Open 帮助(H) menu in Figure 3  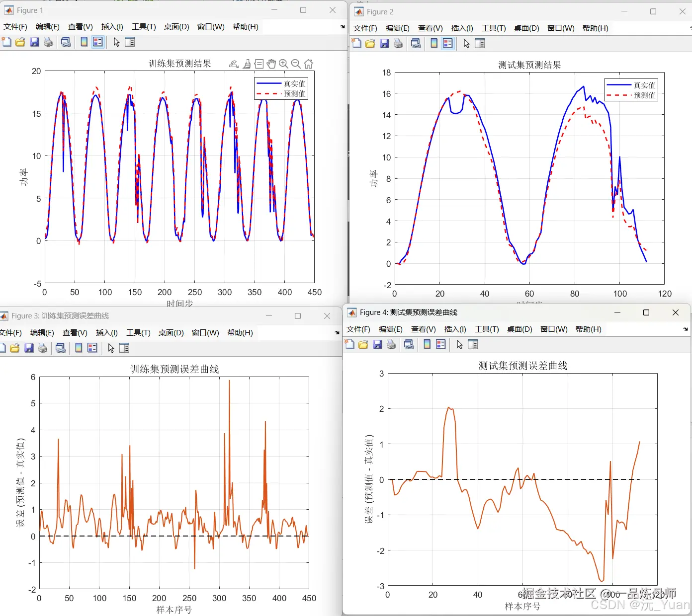pyautogui.click(x=240, y=333)
